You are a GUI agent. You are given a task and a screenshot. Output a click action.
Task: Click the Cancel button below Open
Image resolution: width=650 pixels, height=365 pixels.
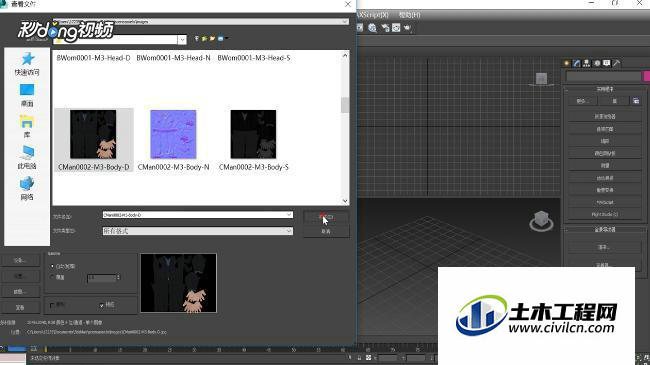click(x=326, y=231)
